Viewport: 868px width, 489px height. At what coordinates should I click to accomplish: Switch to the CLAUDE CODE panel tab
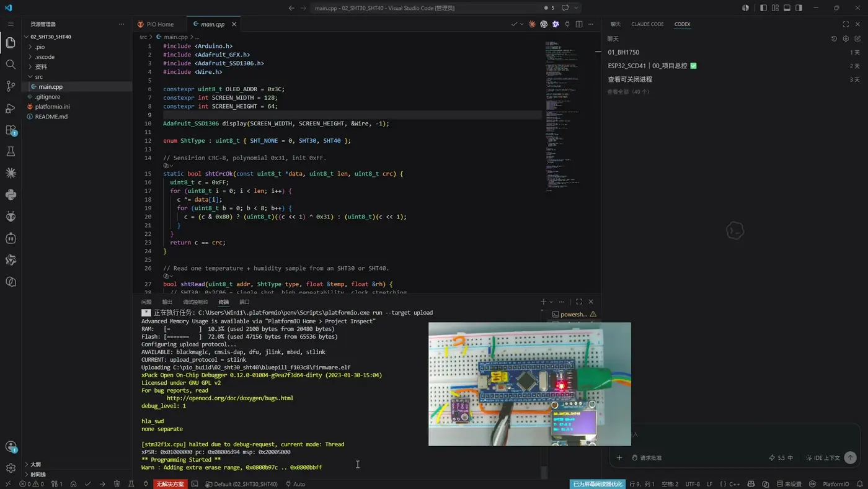click(x=647, y=24)
